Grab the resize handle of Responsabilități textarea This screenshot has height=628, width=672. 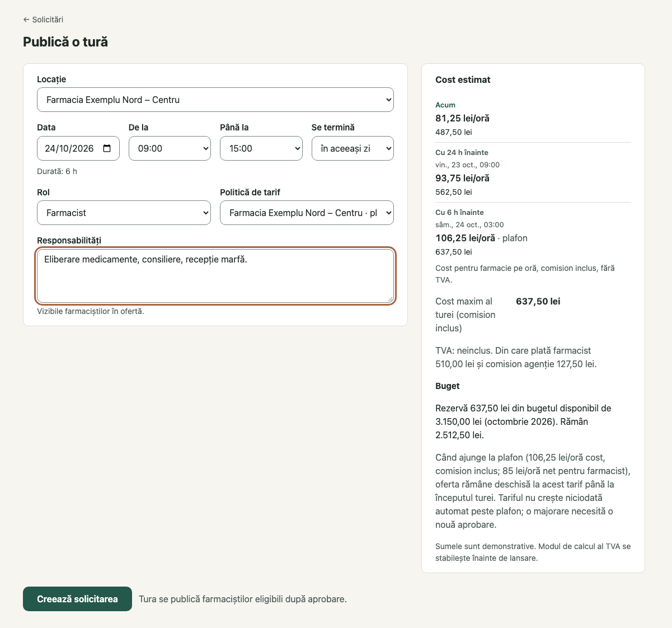click(x=390, y=299)
